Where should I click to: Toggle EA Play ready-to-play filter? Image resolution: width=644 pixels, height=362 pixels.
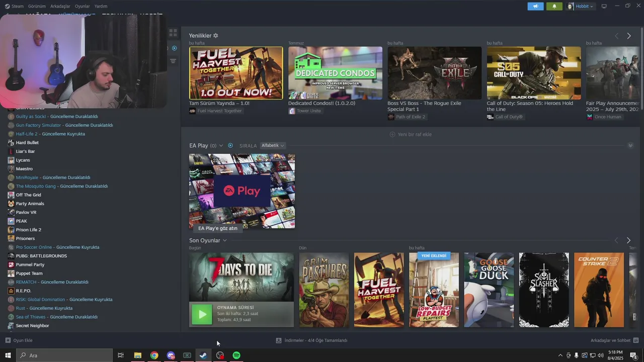[x=230, y=145]
